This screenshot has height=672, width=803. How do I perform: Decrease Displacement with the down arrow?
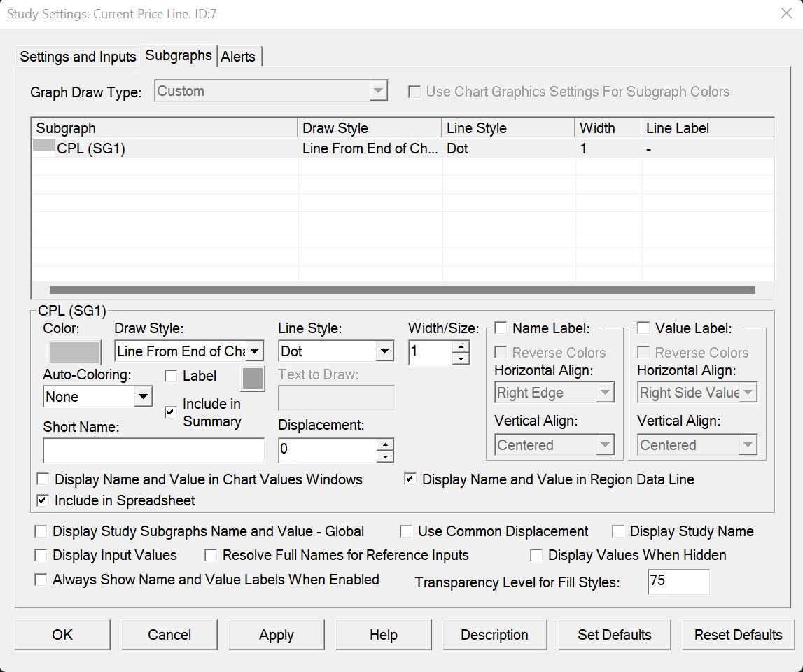click(385, 456)
